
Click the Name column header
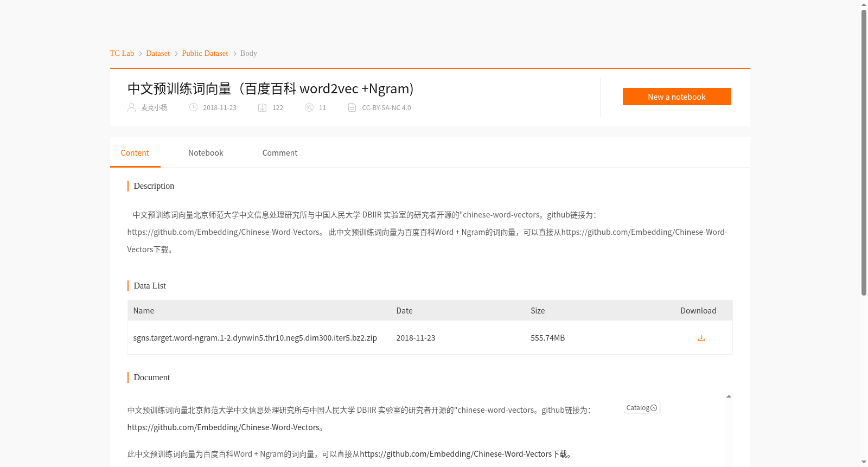144,311
